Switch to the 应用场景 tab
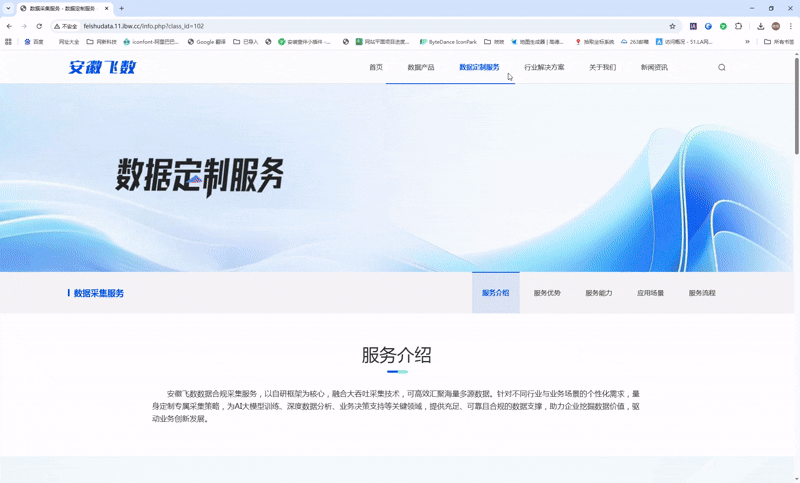The height and width of the screenshot is (483, 800). click(650, 293)
